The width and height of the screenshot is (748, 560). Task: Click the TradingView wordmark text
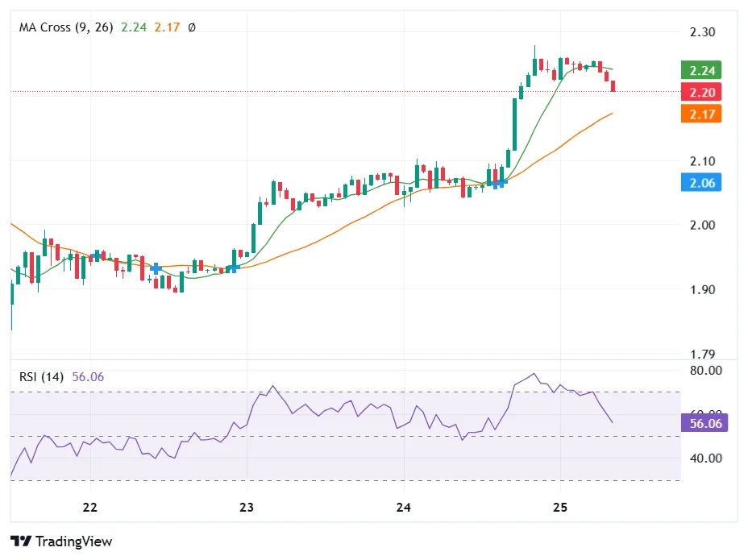(74, 541)
